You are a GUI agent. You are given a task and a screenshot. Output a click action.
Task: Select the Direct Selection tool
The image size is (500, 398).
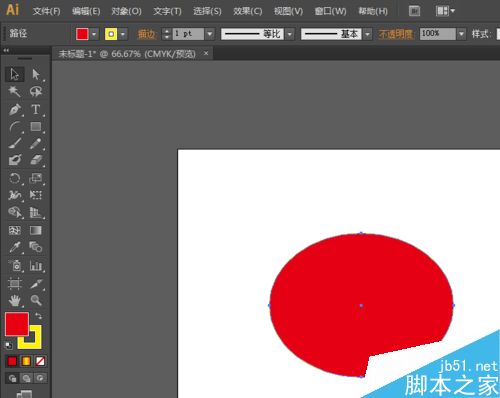(36, 74)
